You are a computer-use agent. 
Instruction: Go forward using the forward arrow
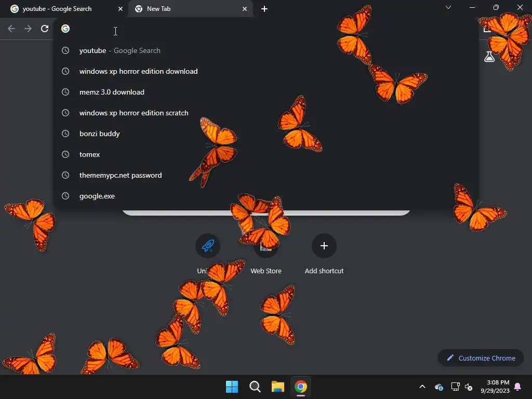28,29
